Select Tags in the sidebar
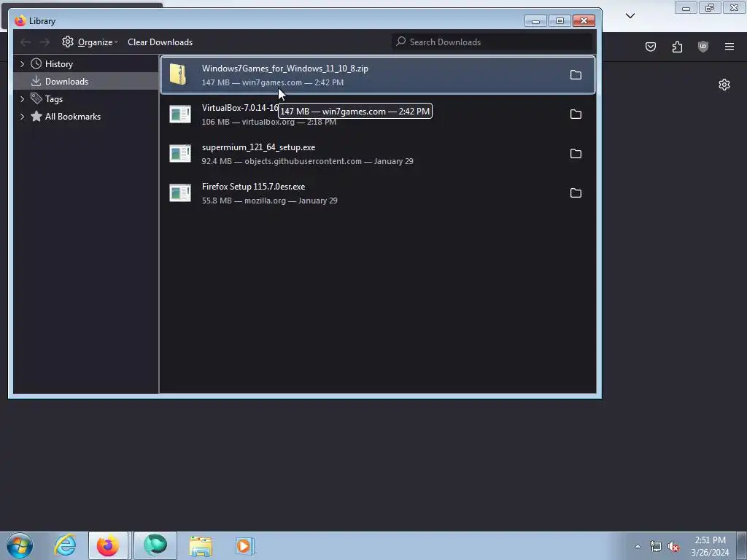The height and width of the screenshot is (560, 747). click(x=53, y=99)
